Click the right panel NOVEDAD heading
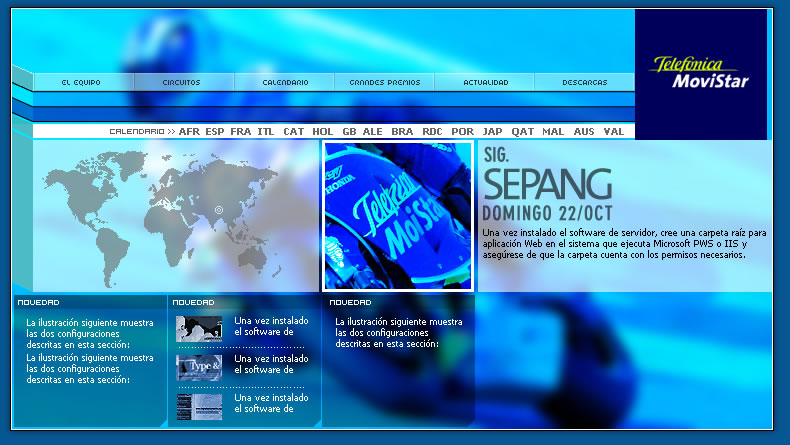This screenshot has height=445, width=790. tap(350, 302)
